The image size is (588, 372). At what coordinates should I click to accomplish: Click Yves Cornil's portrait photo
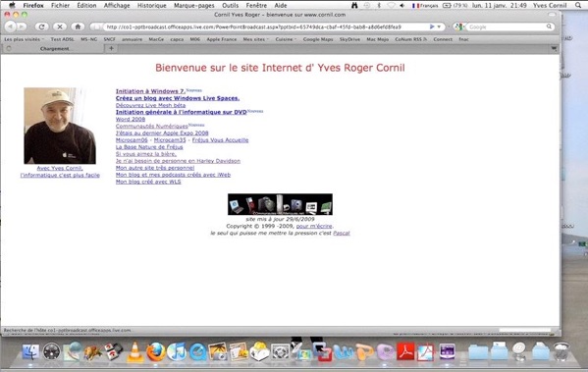[60, 126]
